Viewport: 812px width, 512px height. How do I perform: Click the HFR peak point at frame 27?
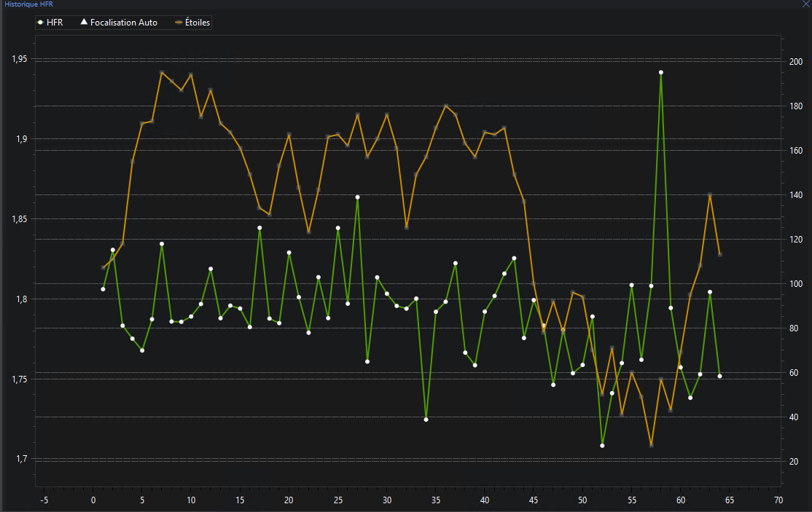coord(357,197)
